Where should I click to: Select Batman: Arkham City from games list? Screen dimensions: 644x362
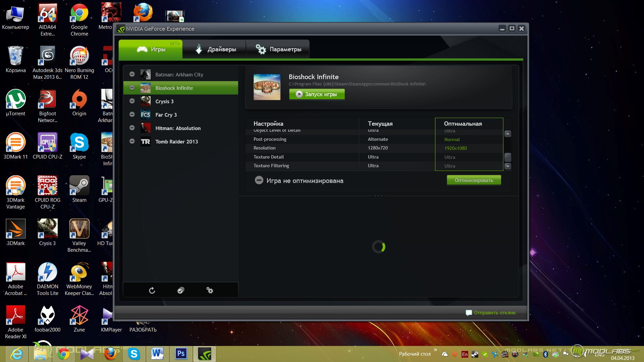179,74
